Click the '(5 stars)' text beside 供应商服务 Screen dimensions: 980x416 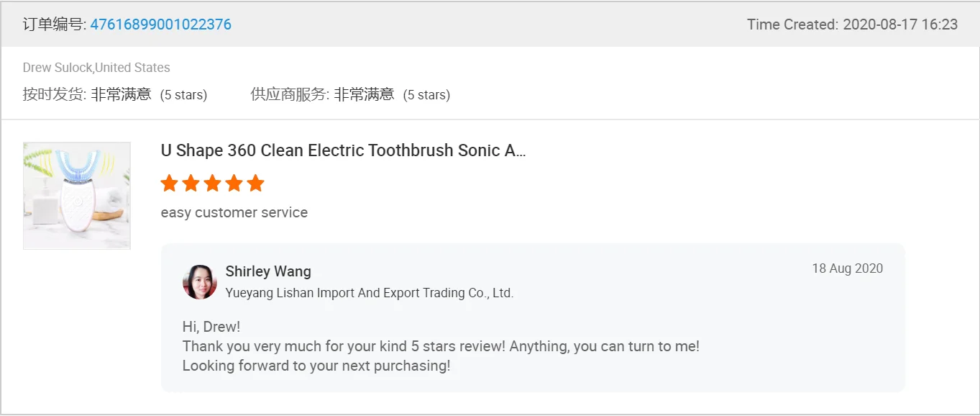(426, 95)
